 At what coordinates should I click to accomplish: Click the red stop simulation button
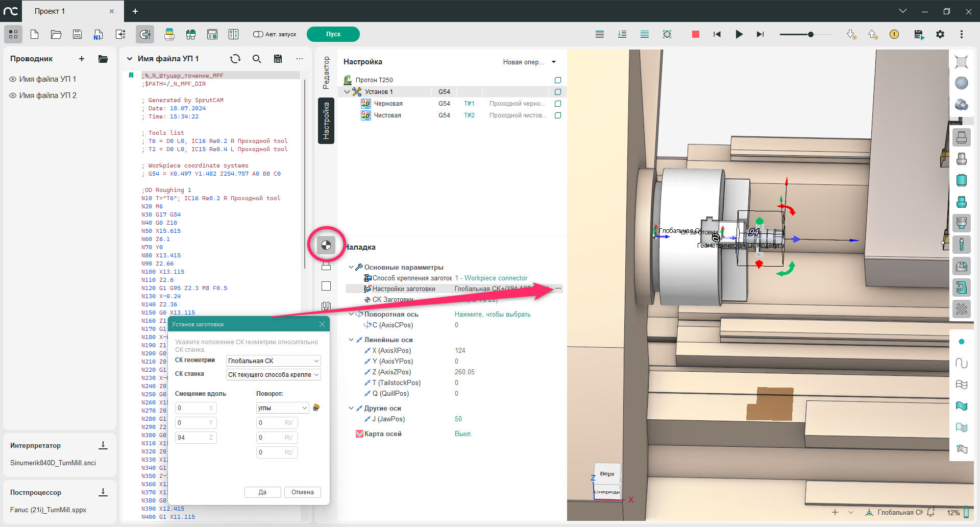coord(695,34)
